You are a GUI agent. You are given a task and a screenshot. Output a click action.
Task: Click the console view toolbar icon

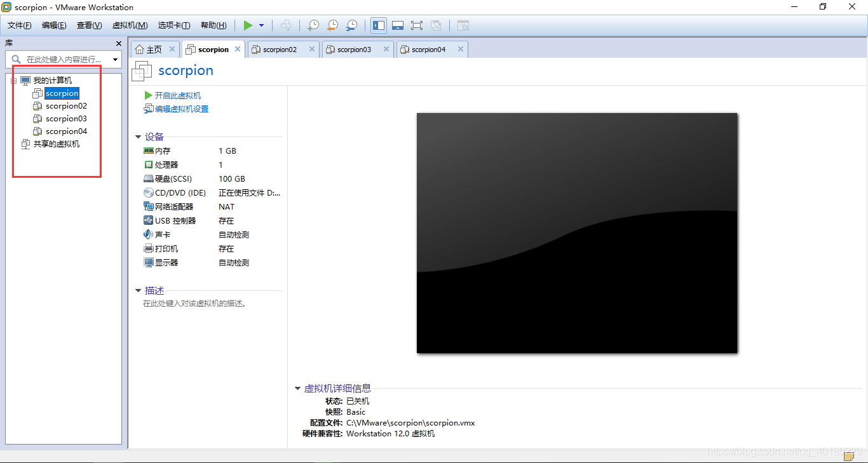[x=463, y=25]
